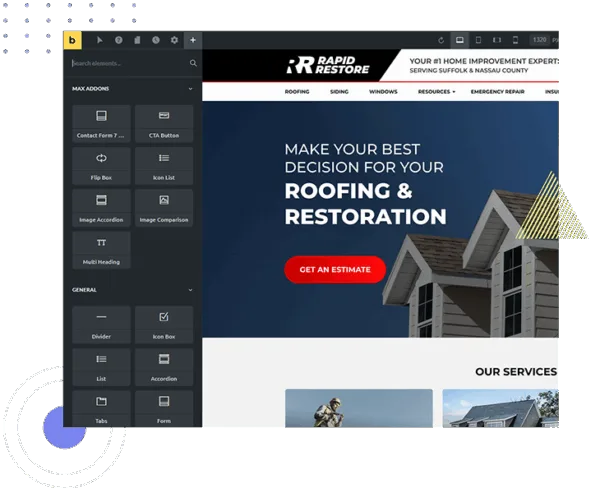This screenshot has height=488, width=600.
Task: Open the revision history clock icon
Action: pos(156,40)
